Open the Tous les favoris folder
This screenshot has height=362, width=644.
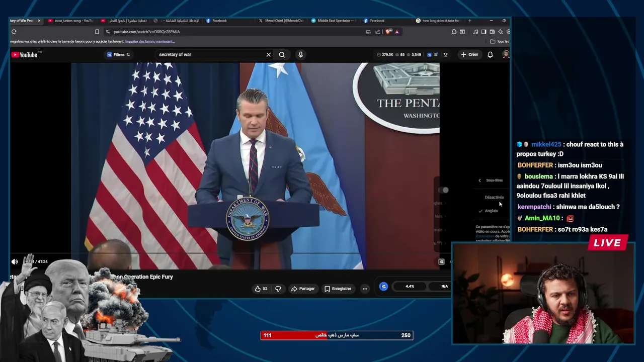click(500, 41)
